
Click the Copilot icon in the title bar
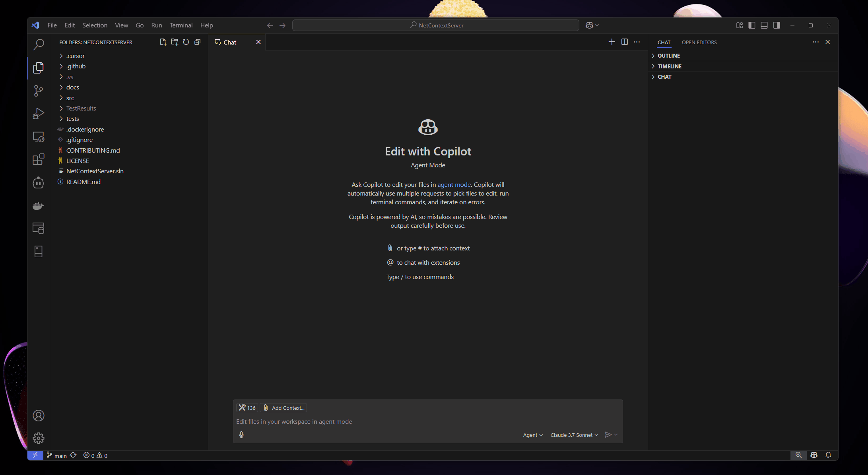pos(590,25)
